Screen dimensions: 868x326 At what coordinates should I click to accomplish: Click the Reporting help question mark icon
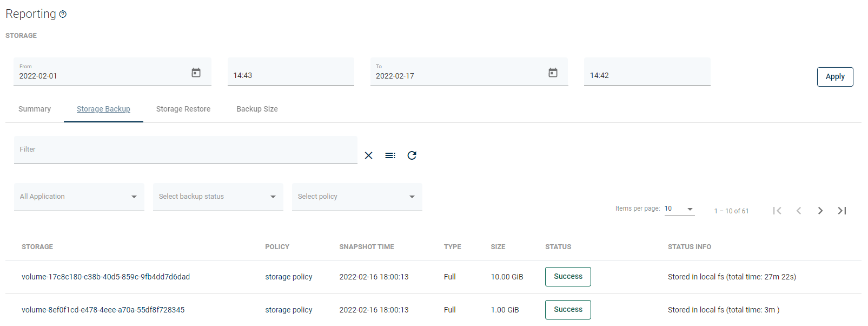click(x=63, y=15)
